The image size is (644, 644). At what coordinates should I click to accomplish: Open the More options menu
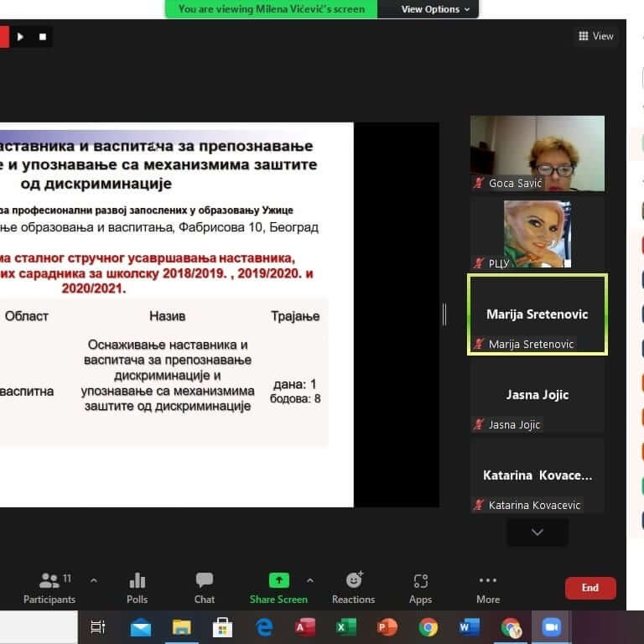pyautogui.click(x=488, y=587)
